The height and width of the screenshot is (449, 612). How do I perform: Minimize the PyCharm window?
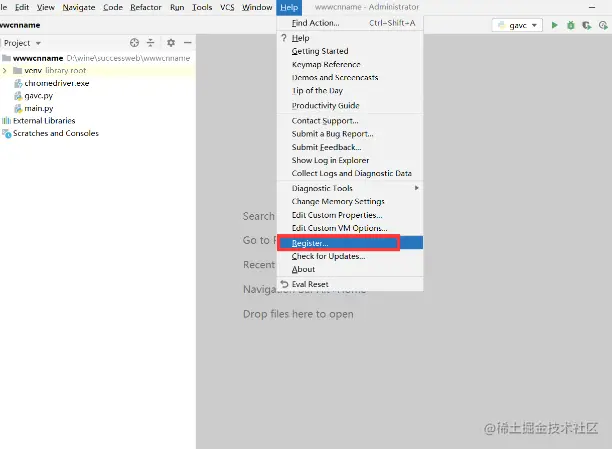(592, 7)
